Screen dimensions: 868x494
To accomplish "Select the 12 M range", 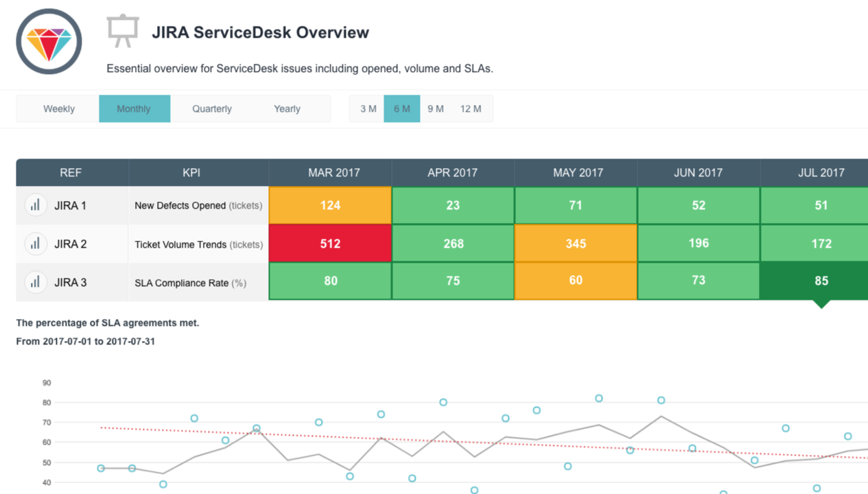I will pyautogui.click(x=471, y=108).
